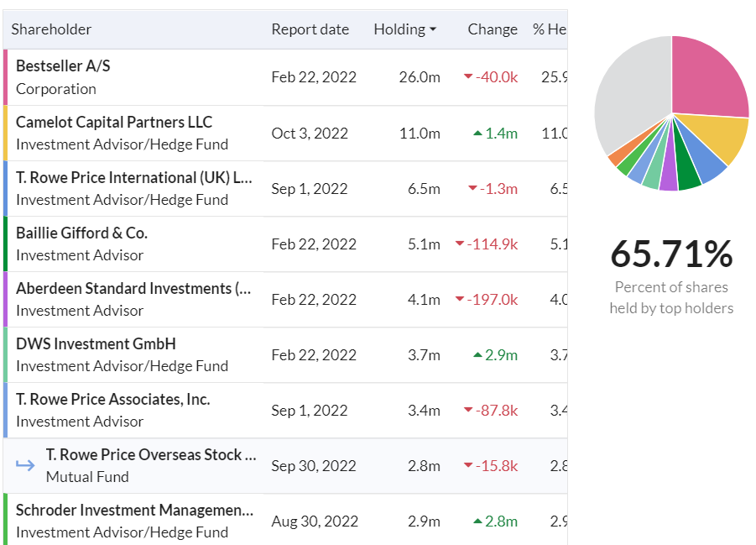This screenshot has width=756, height=545.
Task: Click the red down triangle in the Bestseller A/S row
Action: point(467,76)
